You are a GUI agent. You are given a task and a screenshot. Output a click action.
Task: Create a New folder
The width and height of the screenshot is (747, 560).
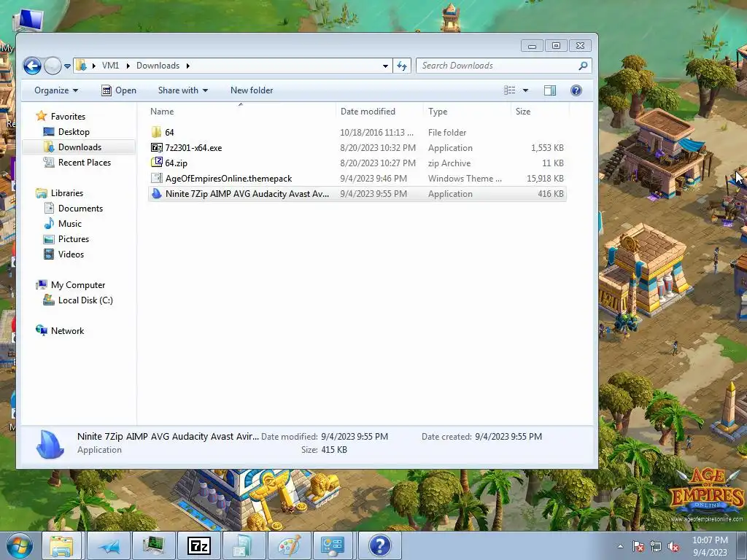(252, 90)
